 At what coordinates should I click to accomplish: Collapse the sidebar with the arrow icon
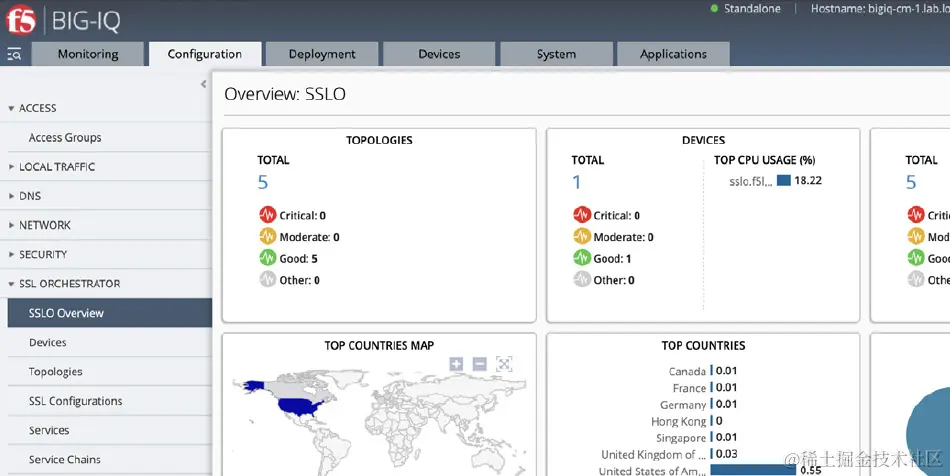(204, 84)
